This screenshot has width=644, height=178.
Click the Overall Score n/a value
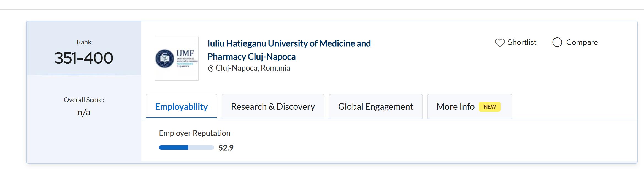[x=84, y=113]
